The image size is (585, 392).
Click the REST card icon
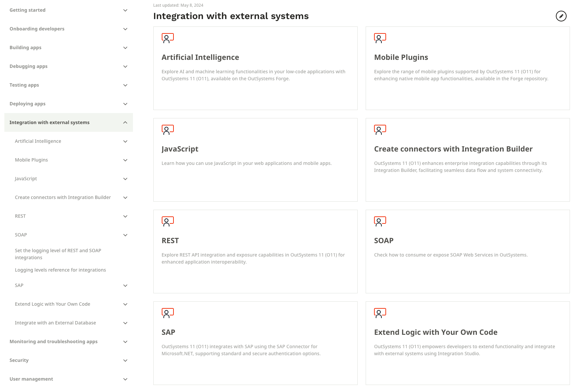[x=167, y=221]
